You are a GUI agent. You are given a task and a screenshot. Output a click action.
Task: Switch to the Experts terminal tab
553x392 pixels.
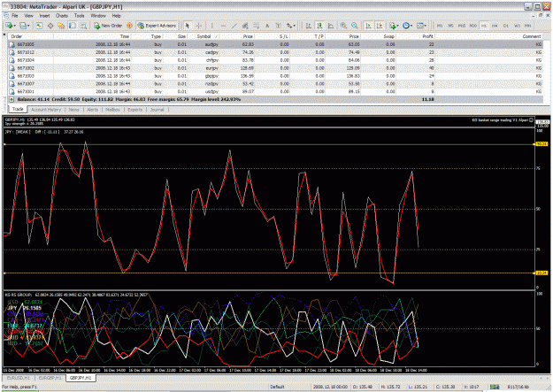tap(135, 110)
